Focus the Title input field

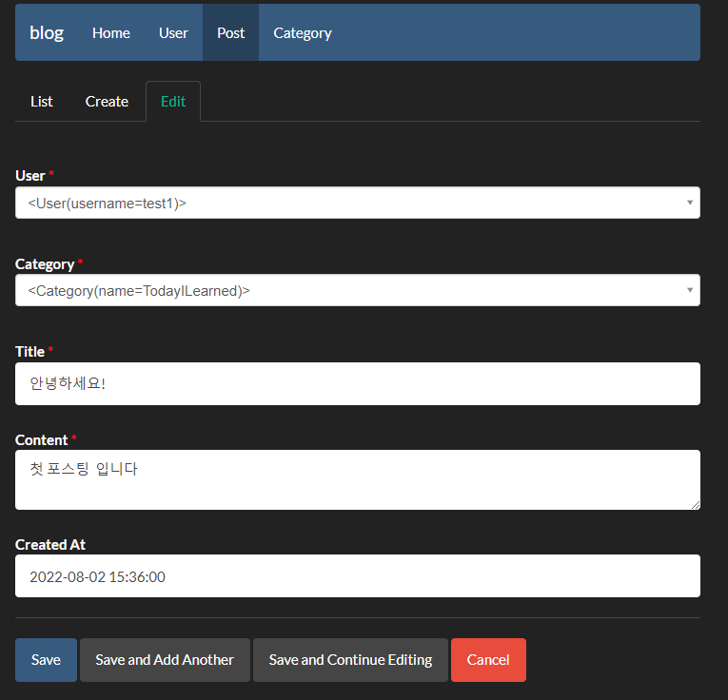[x=358, y=383]
